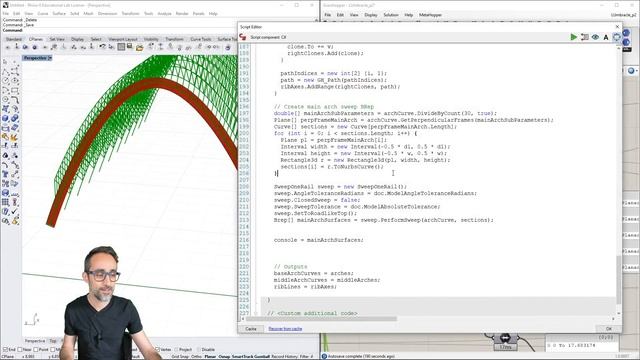Toggle Planar in the status bar

click(x=210, y=357)
